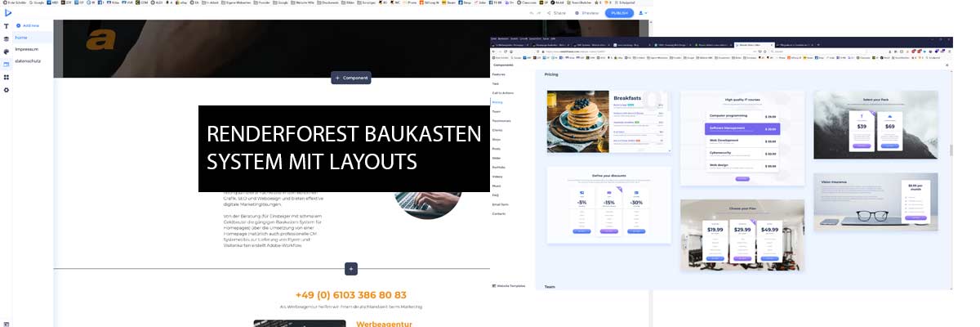Viewport: 980px width, 327px height.
Task: Select Text in Components list
Action: pyautogui.click(x=495, y=83)
